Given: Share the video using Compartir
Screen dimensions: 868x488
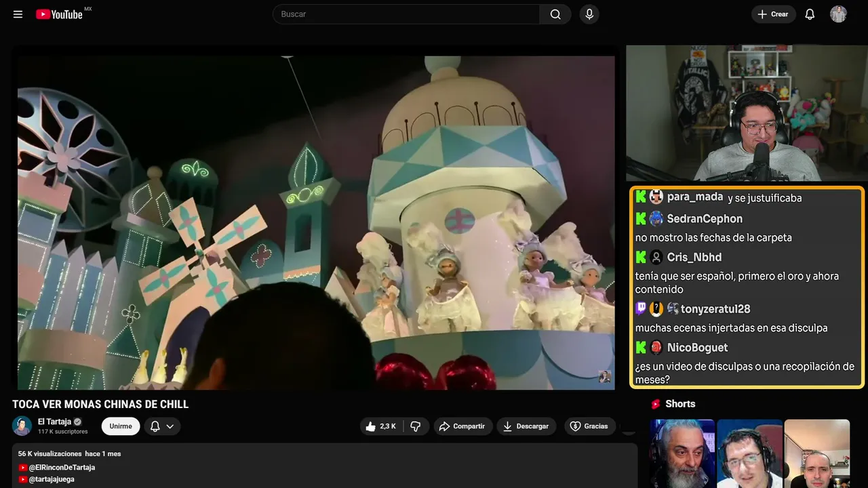Looking at the screenshot, I should (x=462, y=426).
